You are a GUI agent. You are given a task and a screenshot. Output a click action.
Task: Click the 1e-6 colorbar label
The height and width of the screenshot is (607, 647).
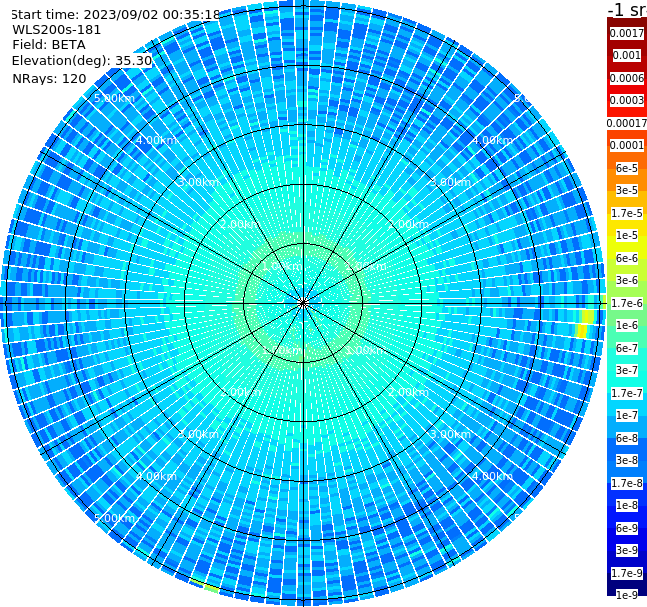pyautogui.click(x=627, y=325)
